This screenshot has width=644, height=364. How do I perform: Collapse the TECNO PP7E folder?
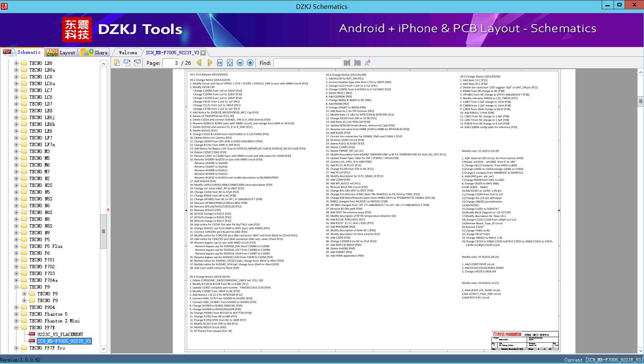(x=16, y=328)
